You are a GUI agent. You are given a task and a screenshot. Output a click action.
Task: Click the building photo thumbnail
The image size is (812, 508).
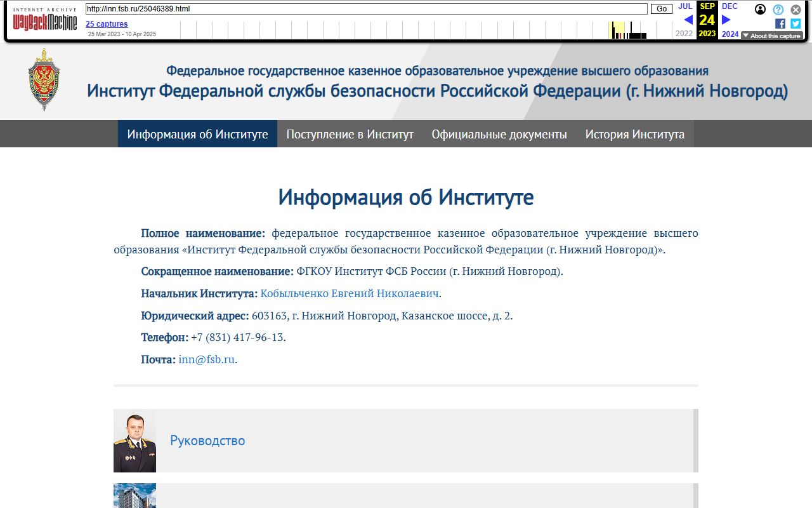[x=134, y=496]
